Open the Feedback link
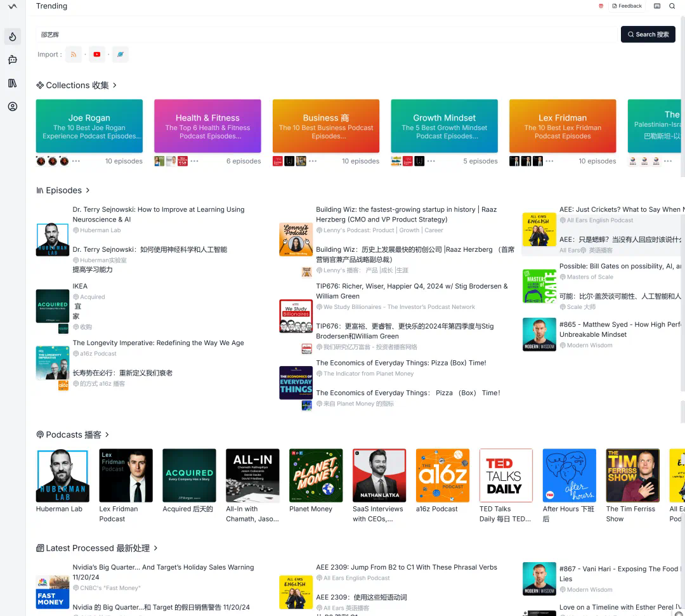685x616 pixels. coord(627,6)
